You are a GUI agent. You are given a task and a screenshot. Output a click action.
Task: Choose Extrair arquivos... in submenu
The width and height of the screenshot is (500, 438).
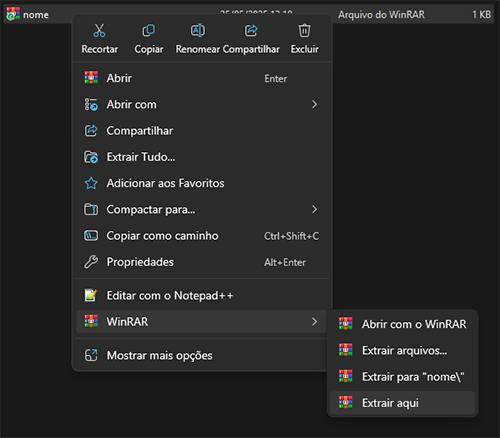tap(402, 350)
